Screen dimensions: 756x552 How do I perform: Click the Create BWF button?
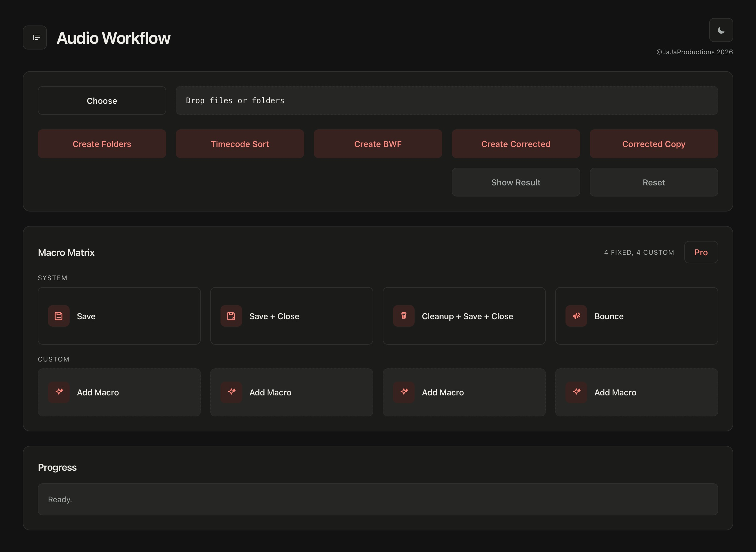click(x=378, y=144)
